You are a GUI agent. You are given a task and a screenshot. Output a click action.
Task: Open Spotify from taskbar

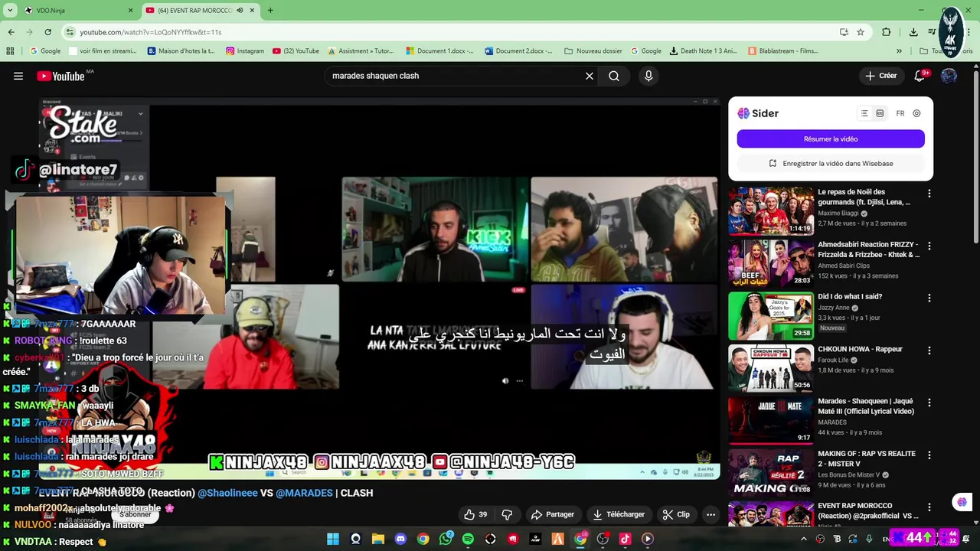coord(468,539)
